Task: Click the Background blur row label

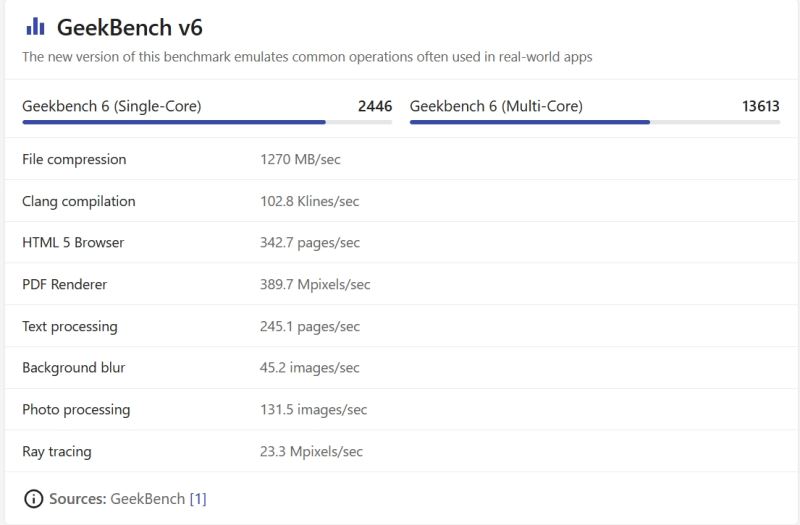Action: coord(73,368)
